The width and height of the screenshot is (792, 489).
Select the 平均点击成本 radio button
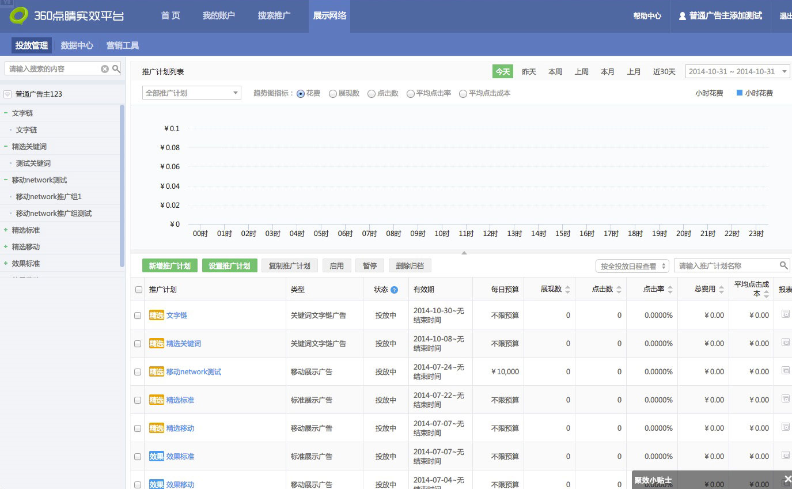[x=463, y=93]
